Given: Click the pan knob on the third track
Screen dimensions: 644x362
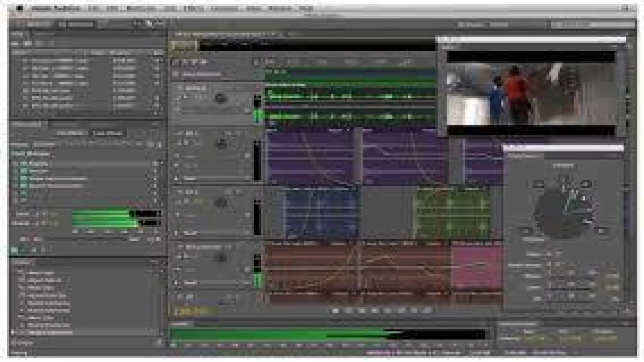Looking at the screenshot, I should [221, 203].
